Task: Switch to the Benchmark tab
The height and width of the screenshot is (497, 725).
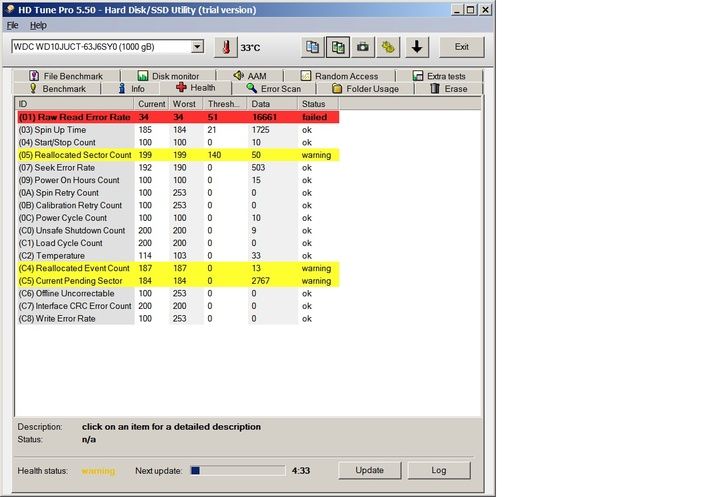Action: (x=56, y=89)
